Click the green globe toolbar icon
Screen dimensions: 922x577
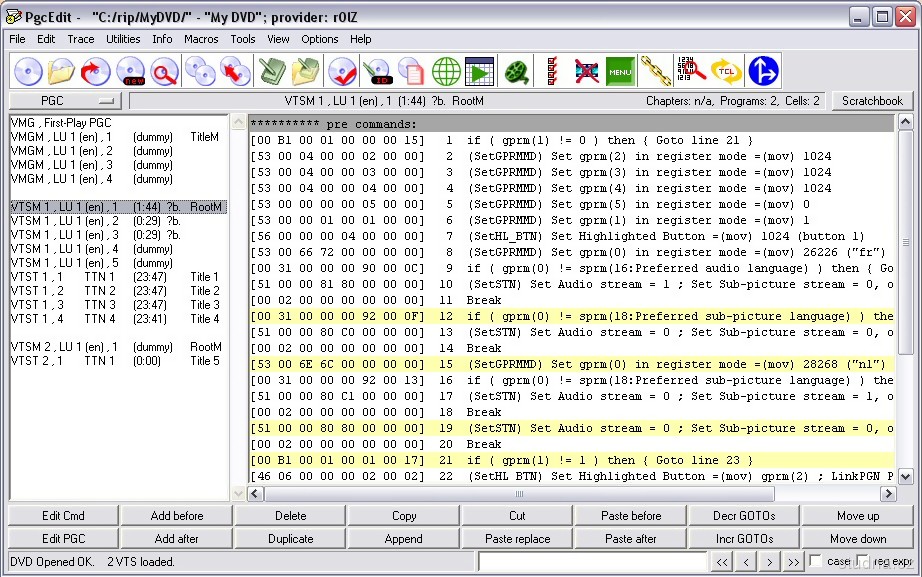coord(446,71)
